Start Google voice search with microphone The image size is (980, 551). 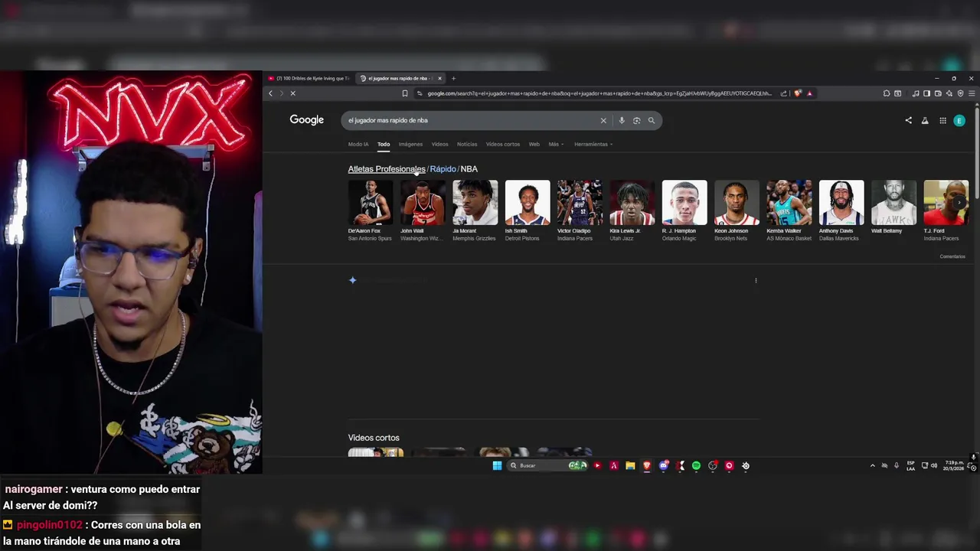coord(622,120)
